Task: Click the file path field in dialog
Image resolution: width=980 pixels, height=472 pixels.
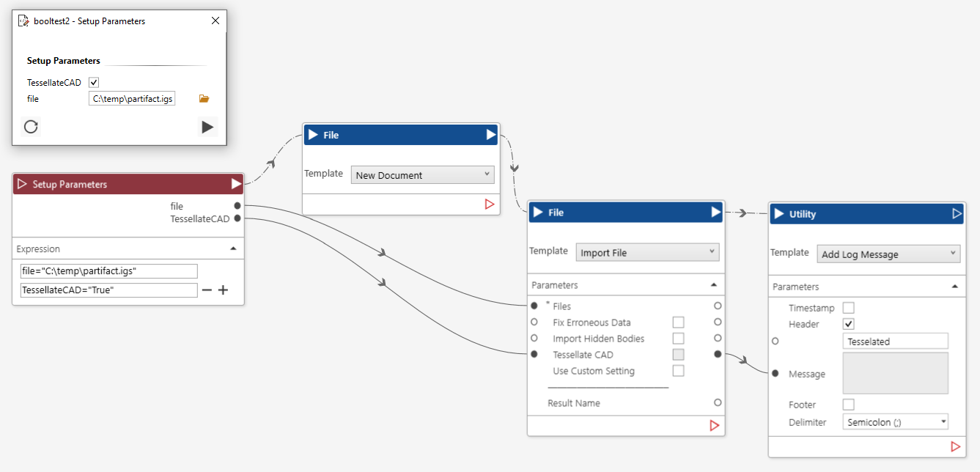Action: (132, 98)
